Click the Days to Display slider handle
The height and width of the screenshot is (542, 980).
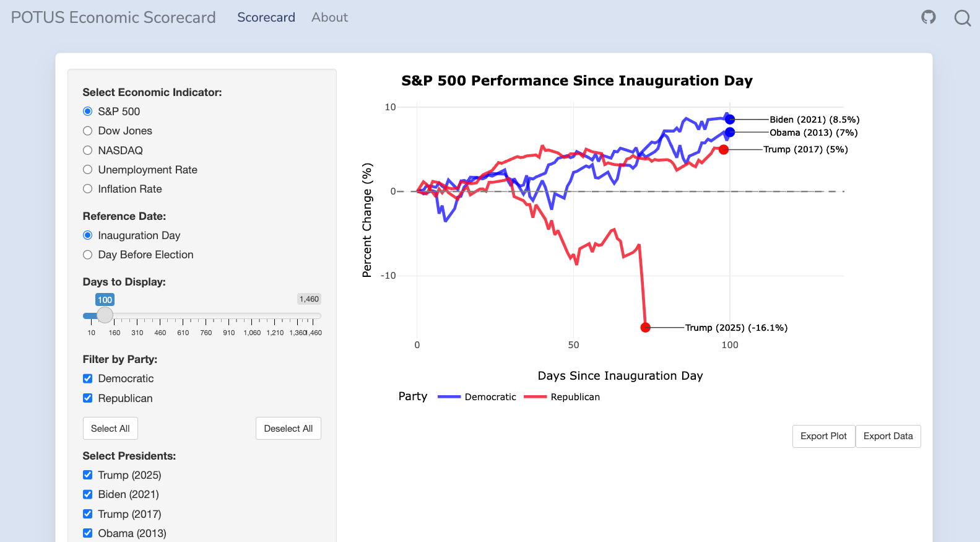coord(105,315)
